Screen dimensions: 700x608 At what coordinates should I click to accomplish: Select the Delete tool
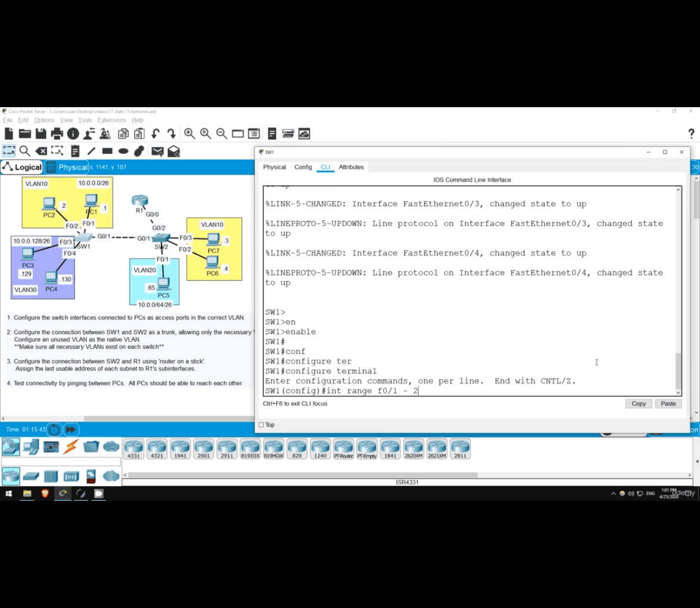[x=41, y=151]
